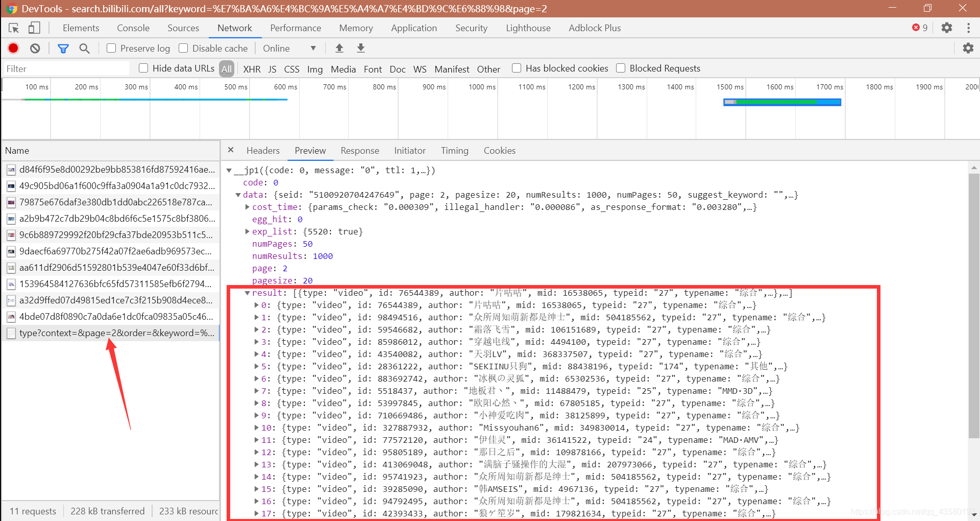Expand result item 17 author 狼ヶ笙岁
The image size is (980, 521).
point(256,514)
